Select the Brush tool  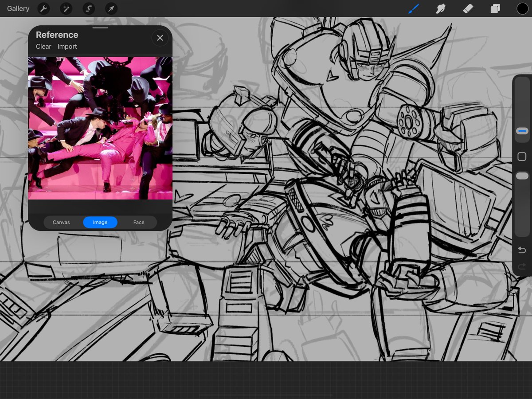pos(414,8)
